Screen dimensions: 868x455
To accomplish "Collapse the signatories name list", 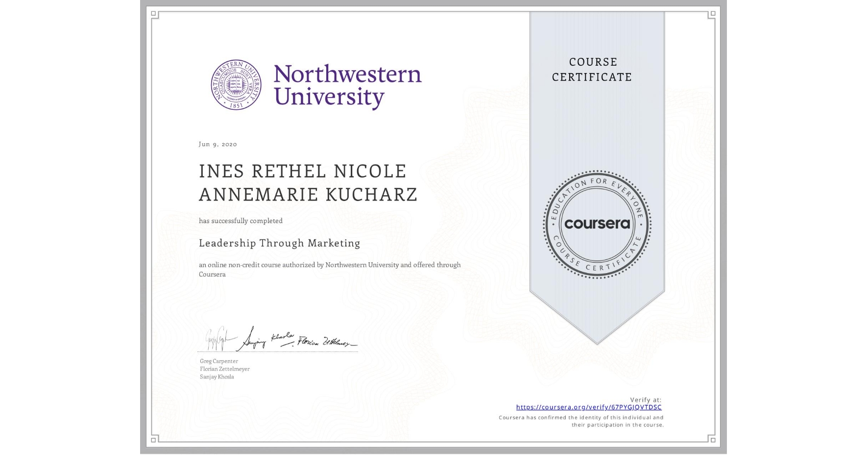I will [x=218, y=368].
